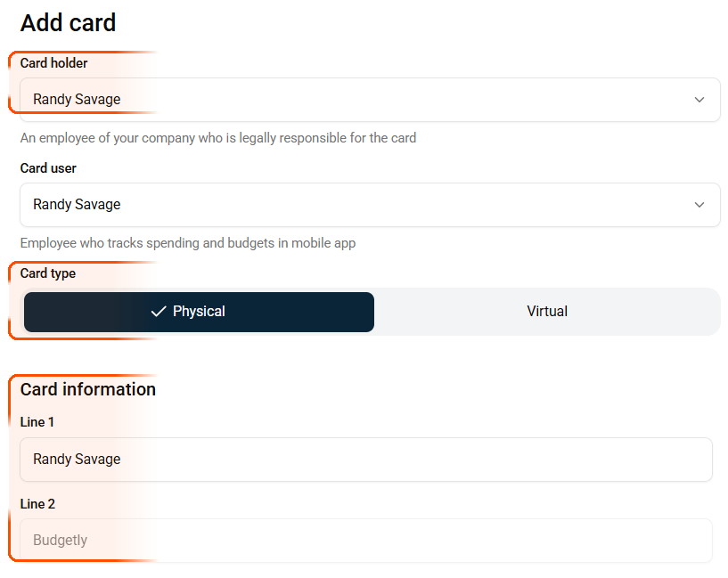Open the Card holder dropdown
This screenshot has width=728, height=578.
coord(370,100)
